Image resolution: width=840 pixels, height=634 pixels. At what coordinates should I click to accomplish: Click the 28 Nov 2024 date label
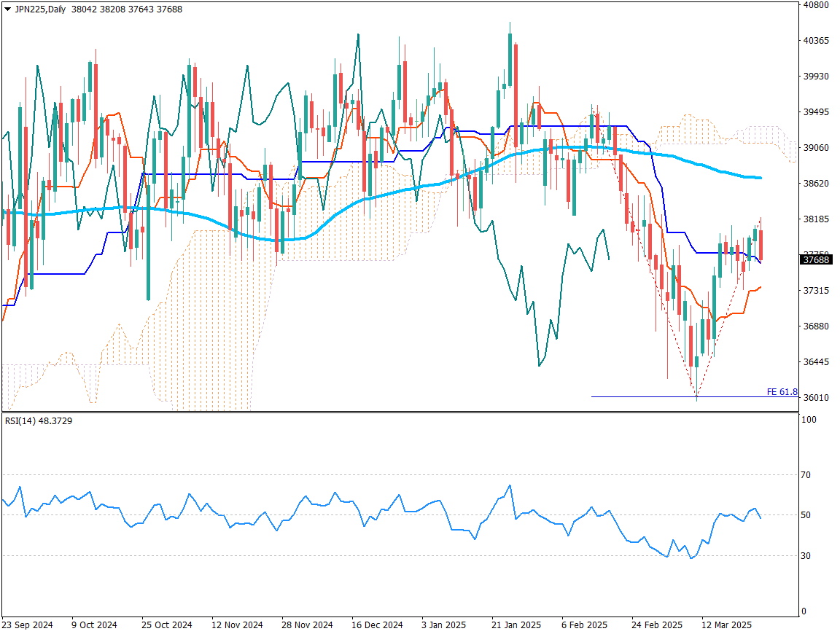pos(307,625)
